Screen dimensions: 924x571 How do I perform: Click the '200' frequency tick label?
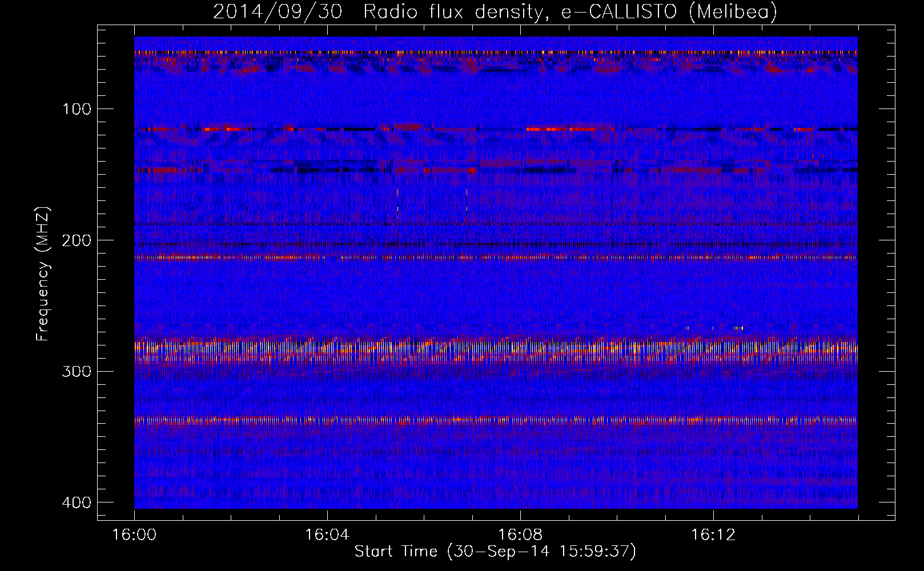[76, 240]
